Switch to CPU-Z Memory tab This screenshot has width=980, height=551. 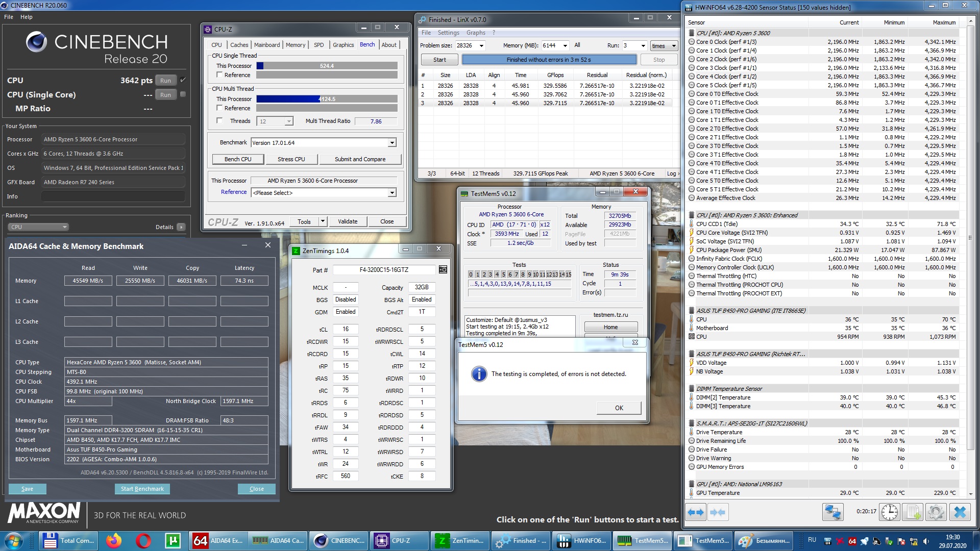[x=295, y=45]
